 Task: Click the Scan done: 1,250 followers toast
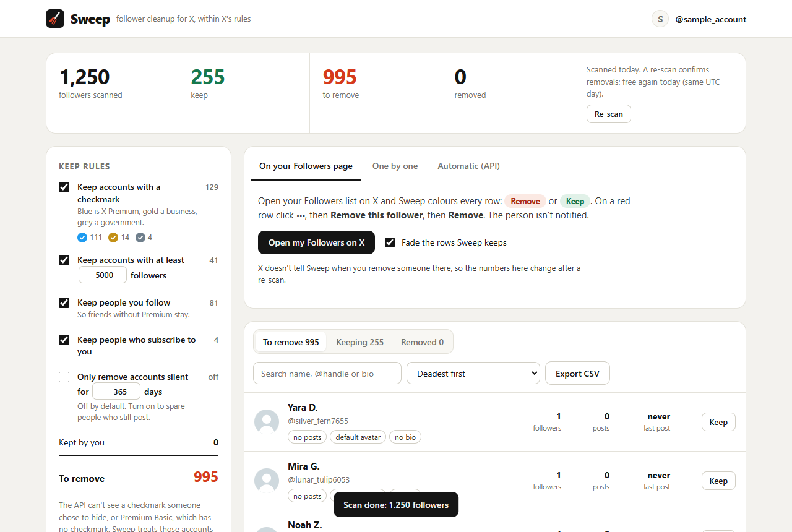pos(396,505)
